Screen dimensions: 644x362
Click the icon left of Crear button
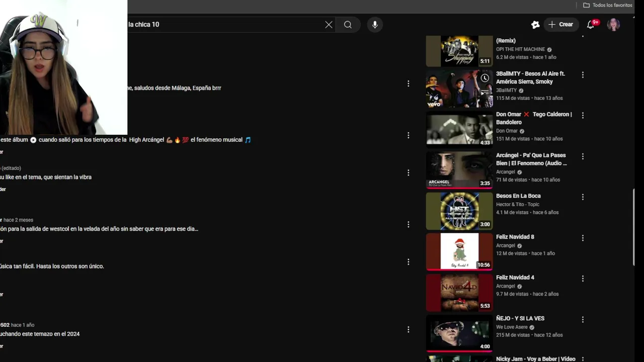pos(535,25)
